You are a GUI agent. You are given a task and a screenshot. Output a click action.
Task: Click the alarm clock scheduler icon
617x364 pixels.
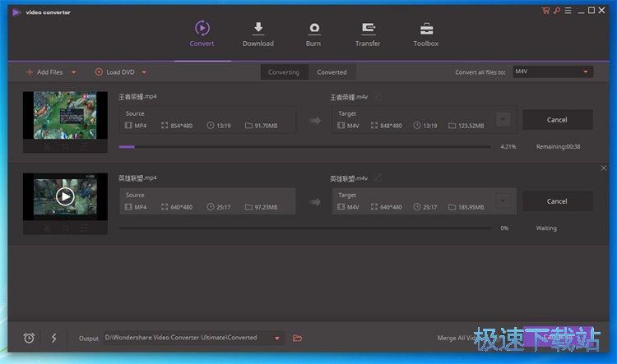(29, 338)
